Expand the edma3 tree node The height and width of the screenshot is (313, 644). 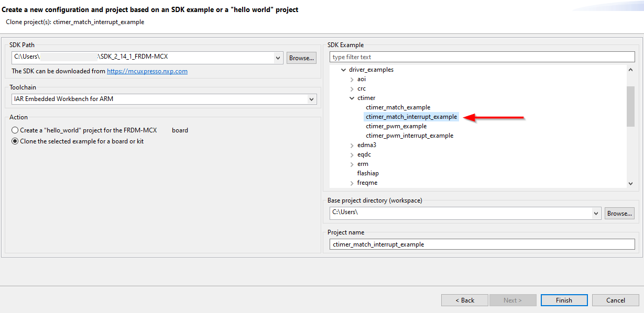click(x=352, y=145)
